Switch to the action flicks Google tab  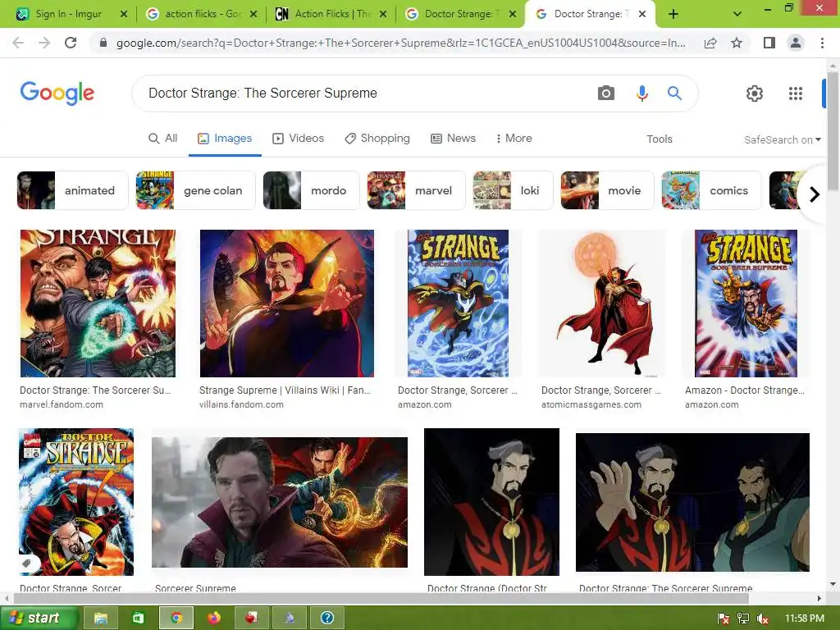201,14
